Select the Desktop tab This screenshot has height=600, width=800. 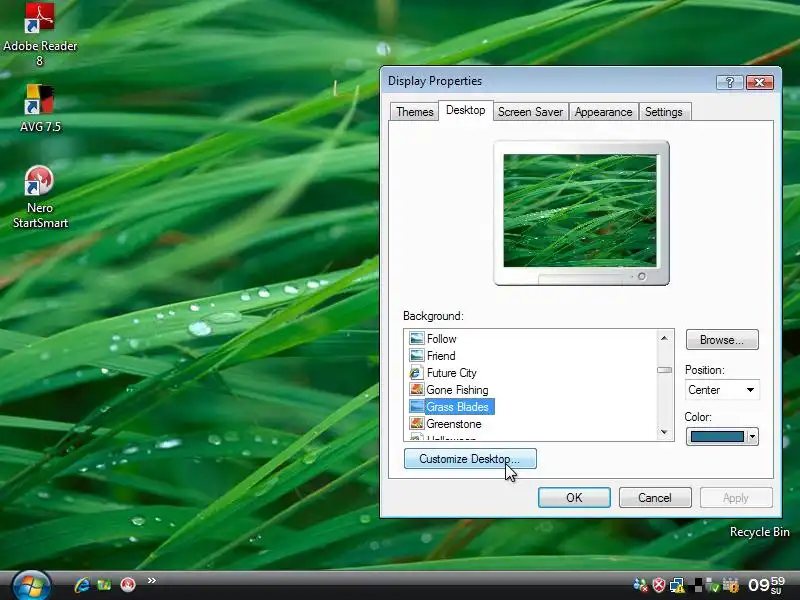click(465, 110)
